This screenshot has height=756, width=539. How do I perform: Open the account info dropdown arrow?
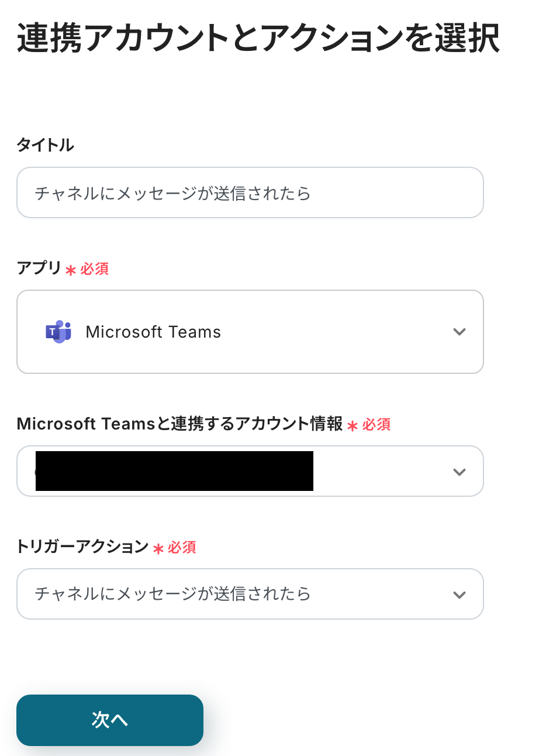[x=459, y=472]
